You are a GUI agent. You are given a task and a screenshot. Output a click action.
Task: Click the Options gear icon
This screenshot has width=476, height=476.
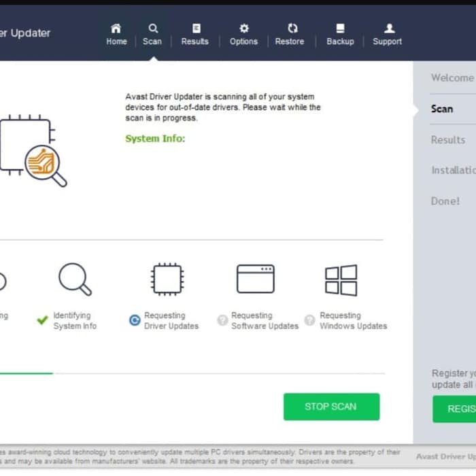244,29
